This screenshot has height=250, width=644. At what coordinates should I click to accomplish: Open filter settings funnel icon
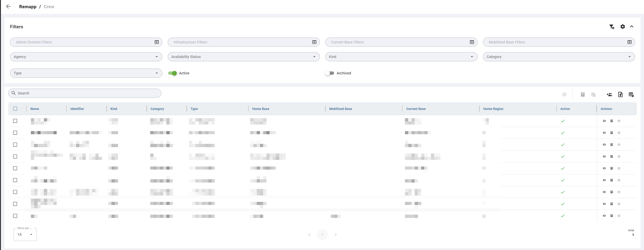612,27
